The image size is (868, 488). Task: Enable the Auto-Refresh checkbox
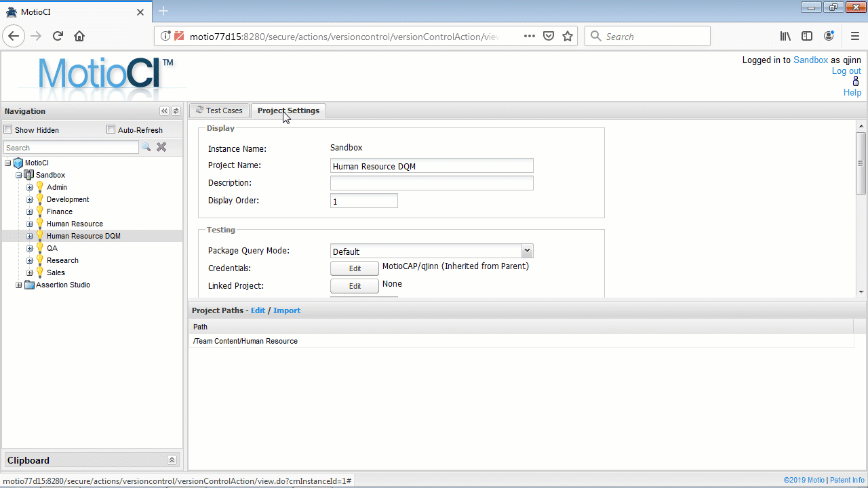pos(111,129)
